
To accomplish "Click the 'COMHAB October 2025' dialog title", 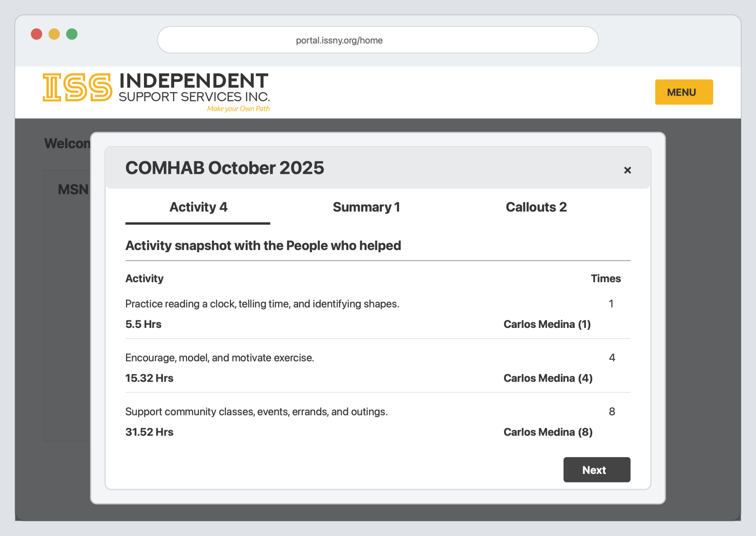I will click(x=225, y=168).
